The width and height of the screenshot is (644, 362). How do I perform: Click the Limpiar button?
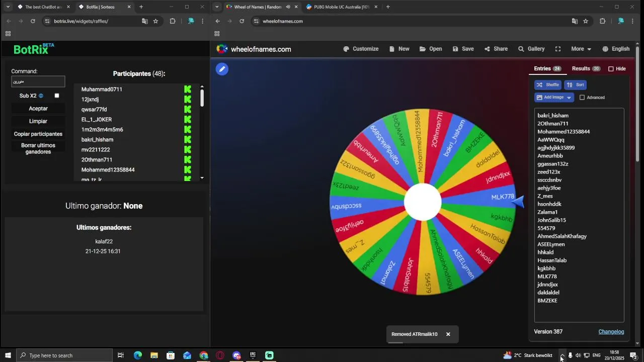[x=38, y=121]
